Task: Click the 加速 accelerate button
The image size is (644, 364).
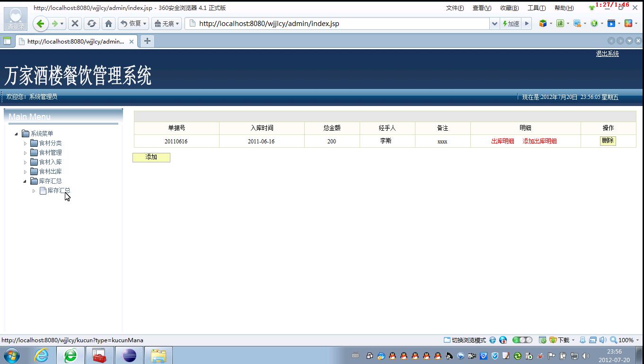Action: (x=511, y=24)
